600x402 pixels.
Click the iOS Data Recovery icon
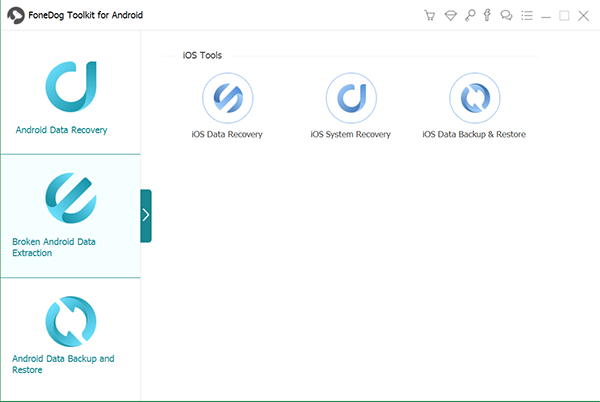(227, 98)
